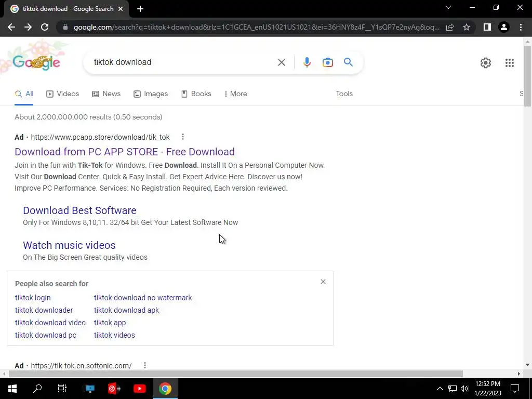Open a new tab with the plus button
Viewport: 532px width, 399px height.
tap(140, 9)
